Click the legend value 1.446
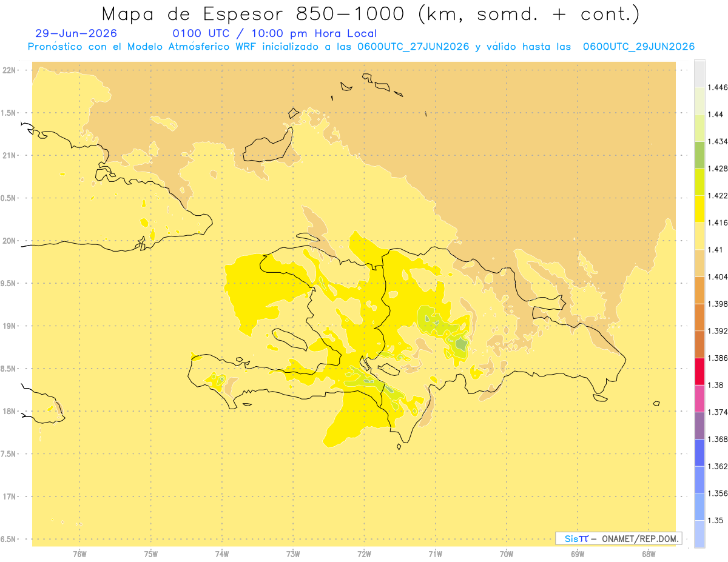 coord(718,87)
